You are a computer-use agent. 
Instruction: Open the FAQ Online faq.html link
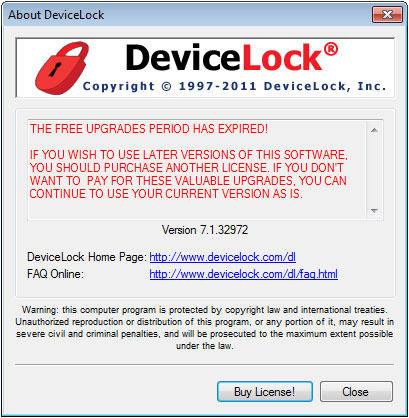click(x=243, y=274)
